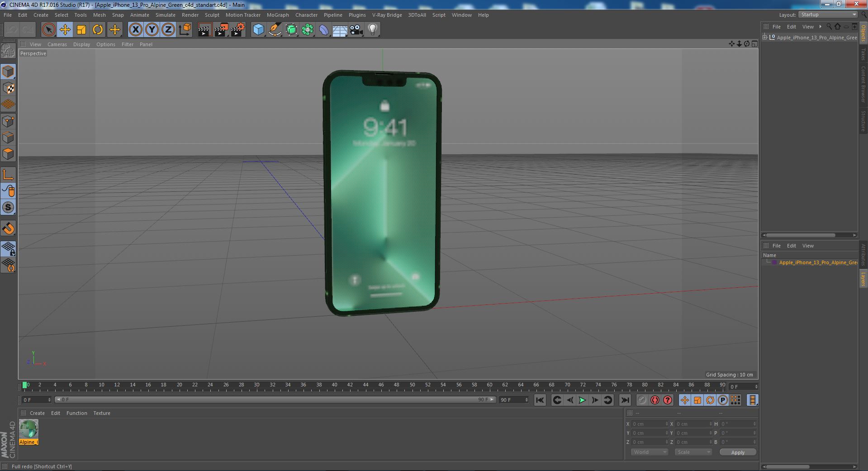The image size is (868, 471).
Task: Toggle Enable Snap S icon
Action: click(x=8, y=208)
